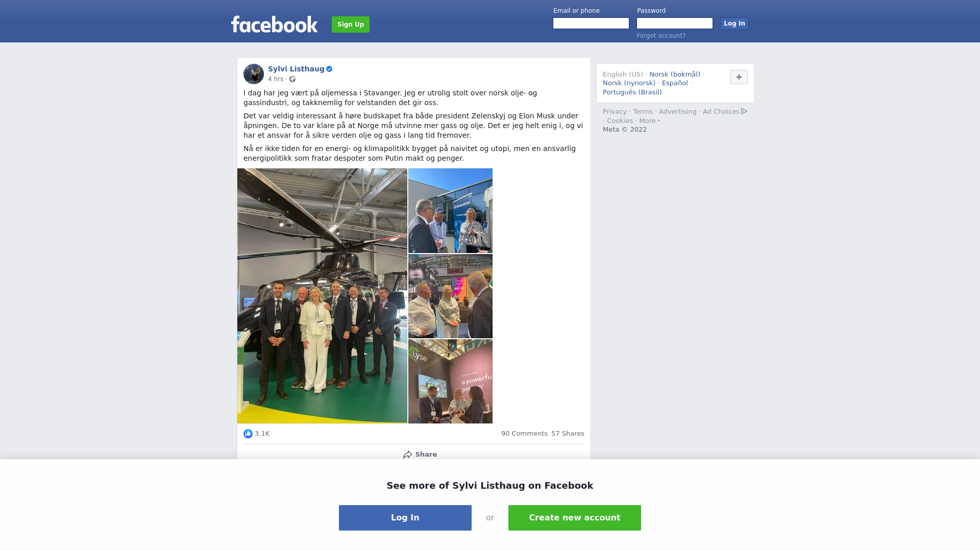Click the Forgot account? link

661,36
